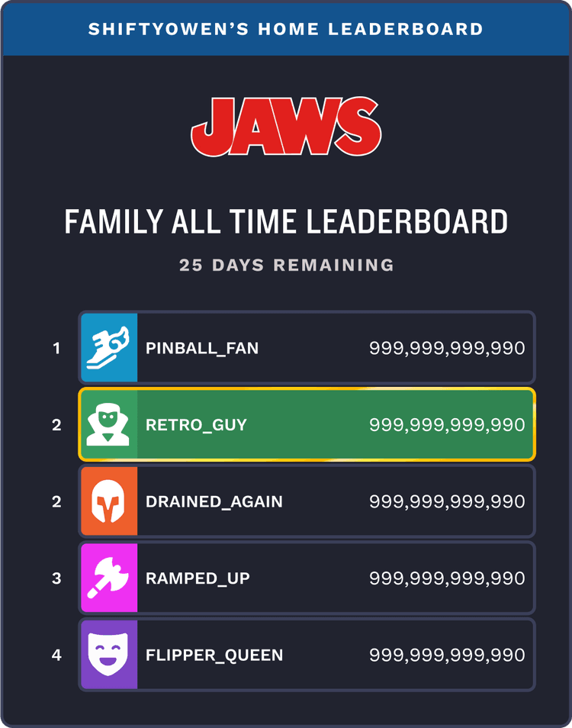This screenshot has height=728, width=572.
Task: Select PINBALL_FAN's blue snowboarder avatar icon
Action: point(109,347)
